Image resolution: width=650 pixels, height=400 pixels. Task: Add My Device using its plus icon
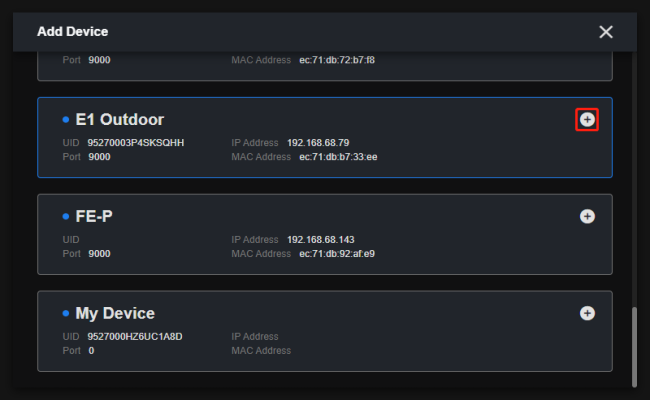[587, 313]
